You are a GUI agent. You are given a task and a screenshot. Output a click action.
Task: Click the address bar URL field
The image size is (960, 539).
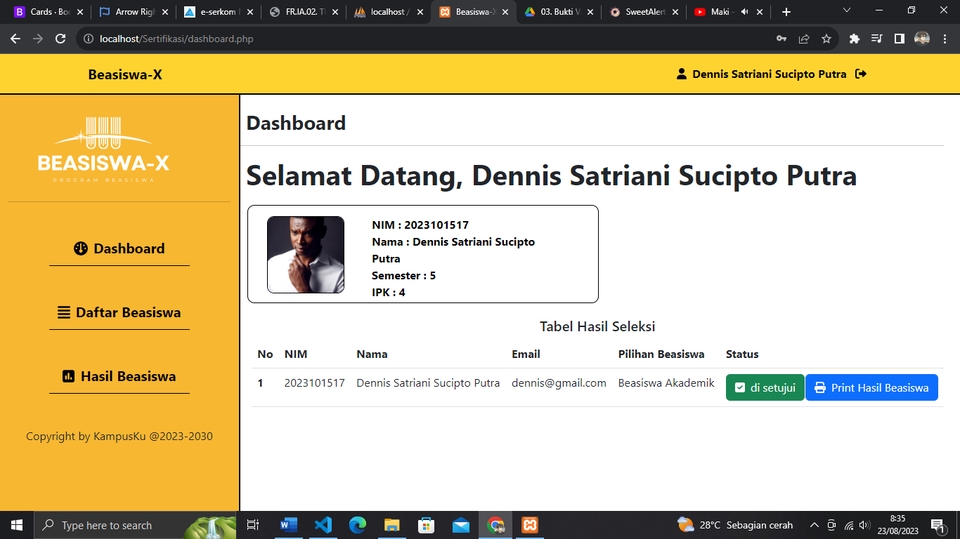point(429,39)
